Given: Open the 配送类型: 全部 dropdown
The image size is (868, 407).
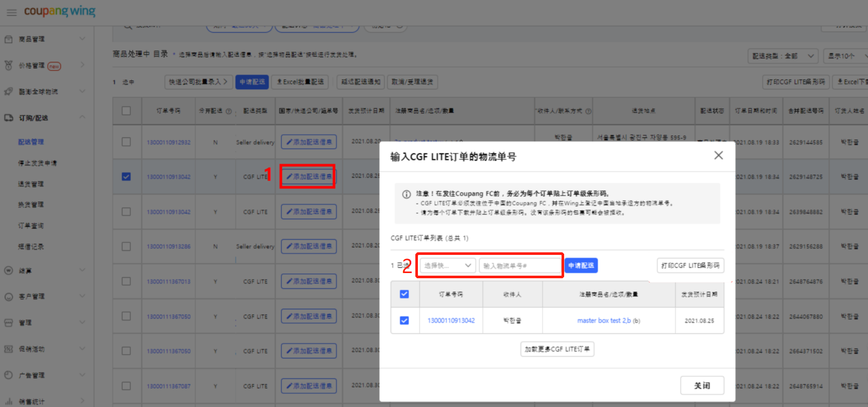Looking at the screenshot, I should tap(783, 56).
